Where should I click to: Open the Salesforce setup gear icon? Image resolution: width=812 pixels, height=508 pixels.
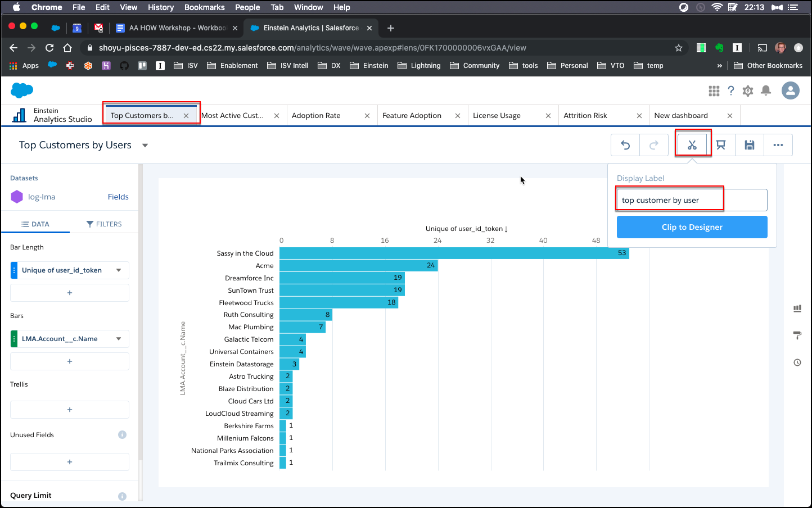pyautogui.click(x=748, y=90)
